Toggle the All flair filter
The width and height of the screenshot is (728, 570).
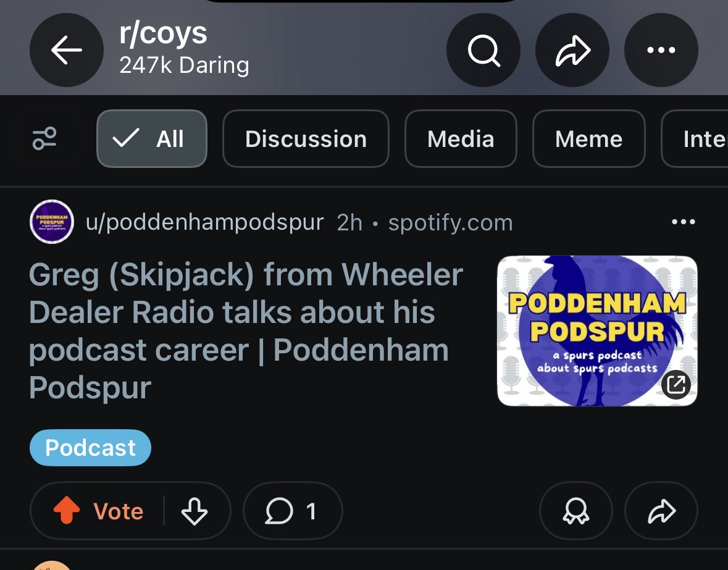point(151,139)
